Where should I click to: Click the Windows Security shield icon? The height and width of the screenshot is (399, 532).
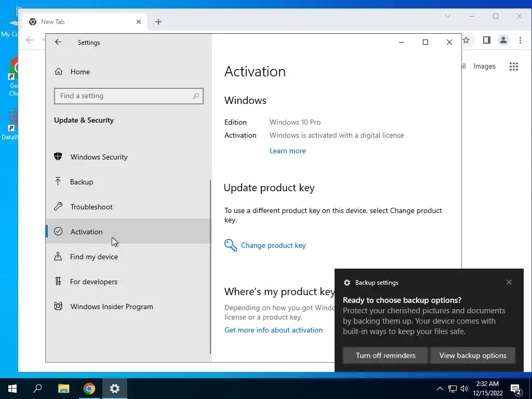pyautogui.click(x=58, y=156)
